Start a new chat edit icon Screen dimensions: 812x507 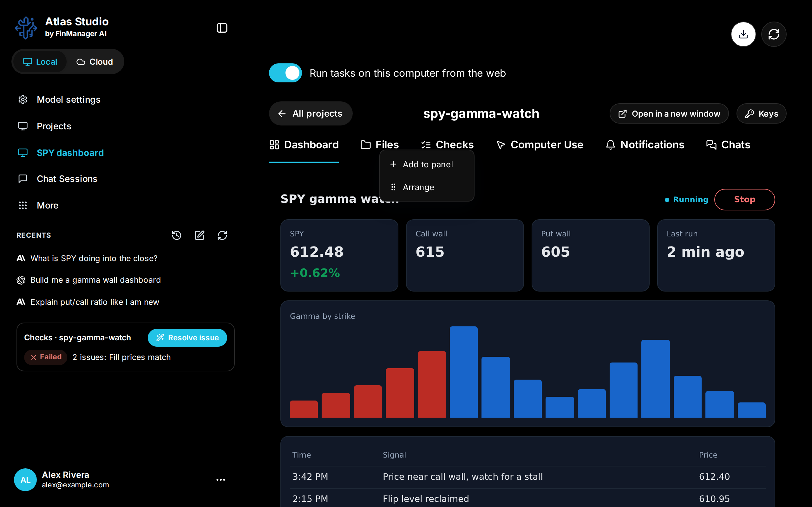click(199, 235)
